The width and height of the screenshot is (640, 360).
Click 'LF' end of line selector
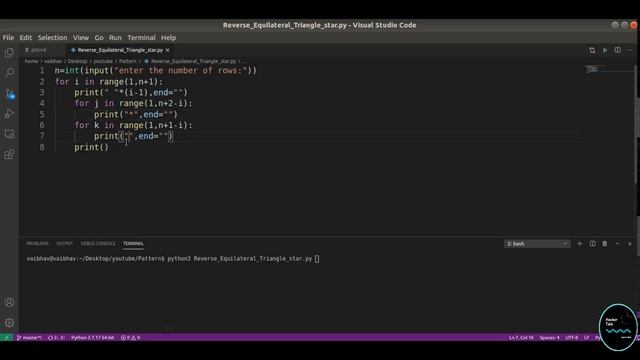click(587, 338)
